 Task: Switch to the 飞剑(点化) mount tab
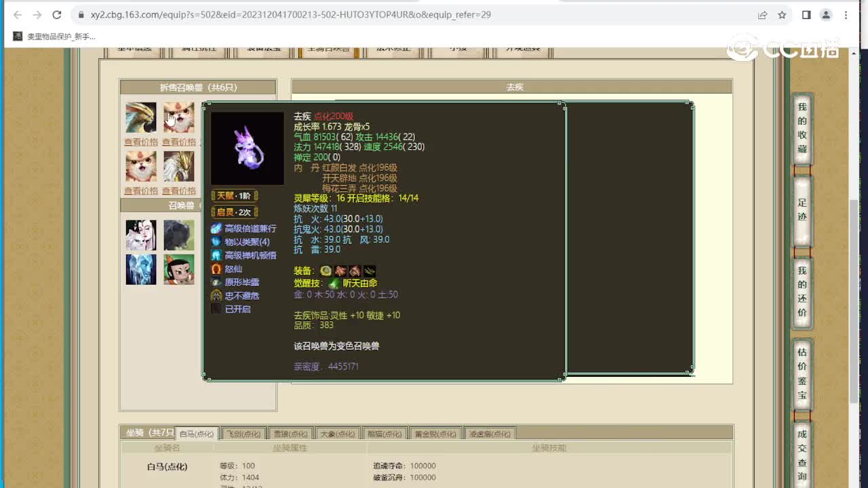243,434
